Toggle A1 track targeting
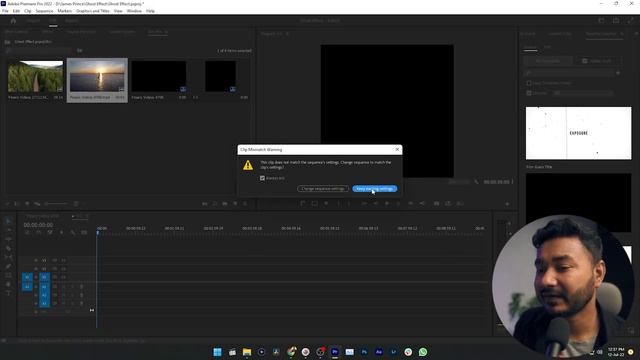This screenshot has width=640, height=360. pyautogui.click(x=44, y=287)
